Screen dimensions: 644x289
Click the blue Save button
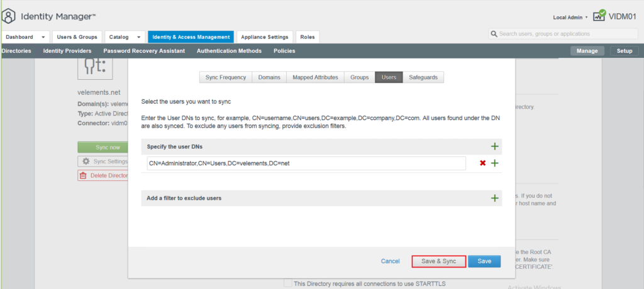(484, 261)
